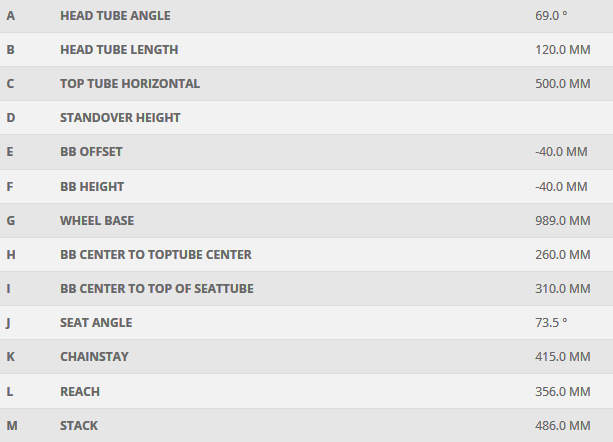Click BB CENTER TO TOPTUBE CENTER label
The width and height of the screenshot is (613, 442).
(x=156, y=255)
